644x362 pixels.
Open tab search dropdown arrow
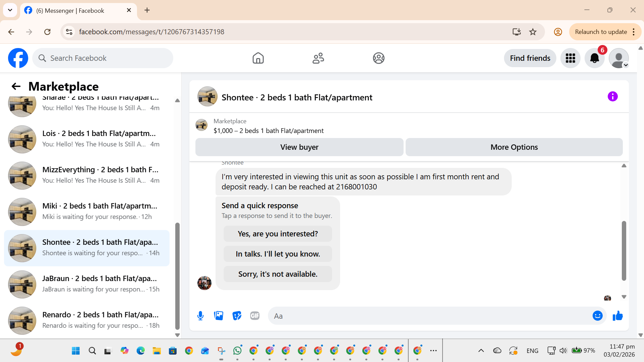click(x=10, y=10)
